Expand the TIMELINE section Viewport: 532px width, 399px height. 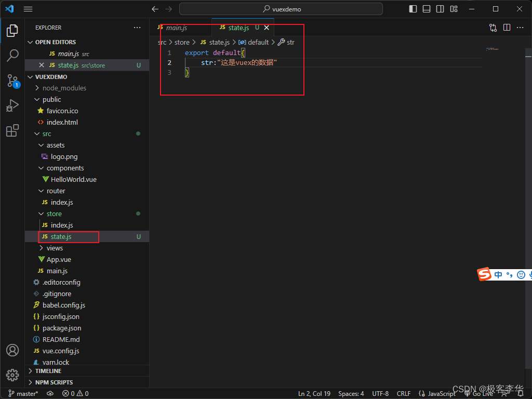click(x=48, y=371)
